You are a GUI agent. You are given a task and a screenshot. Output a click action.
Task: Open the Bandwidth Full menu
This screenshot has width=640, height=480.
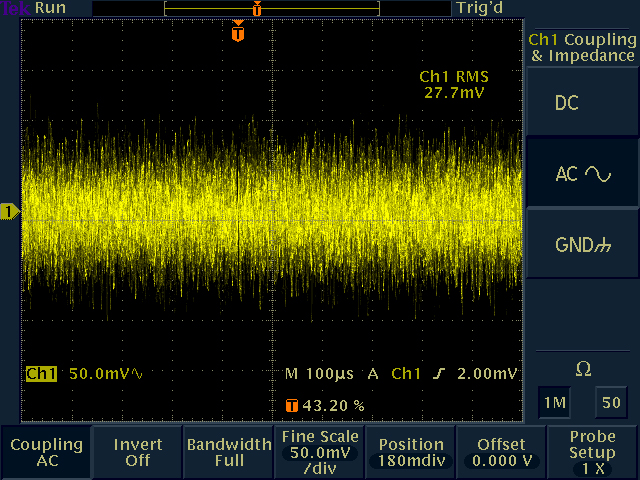point(229,452)
